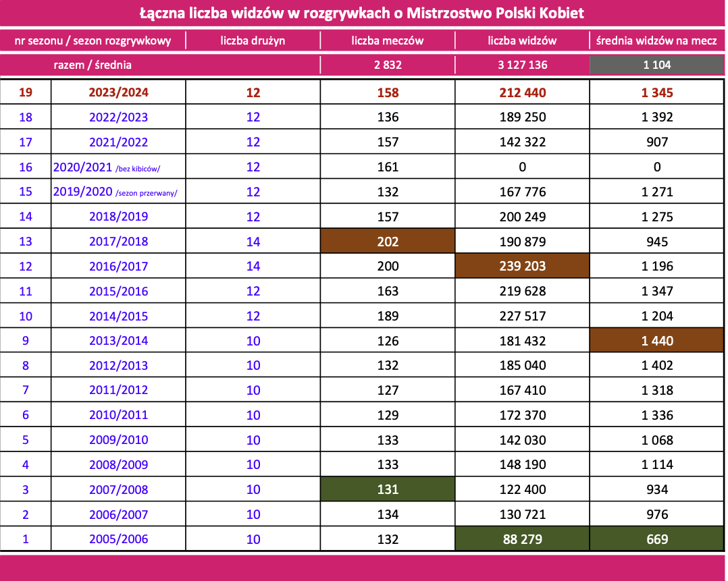Click the table title about Mistrzostwo Polski Kobiet
The image size is (728, 581).
[362, 13]
